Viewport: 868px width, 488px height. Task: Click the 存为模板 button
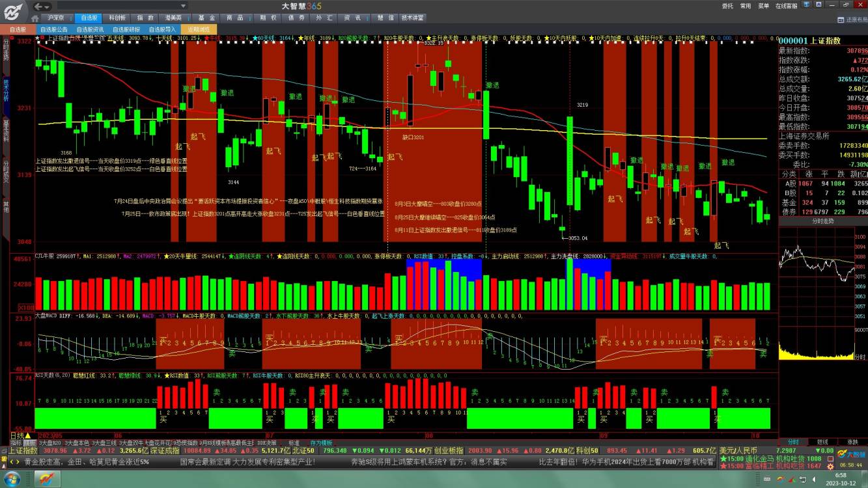click(321, 442)
